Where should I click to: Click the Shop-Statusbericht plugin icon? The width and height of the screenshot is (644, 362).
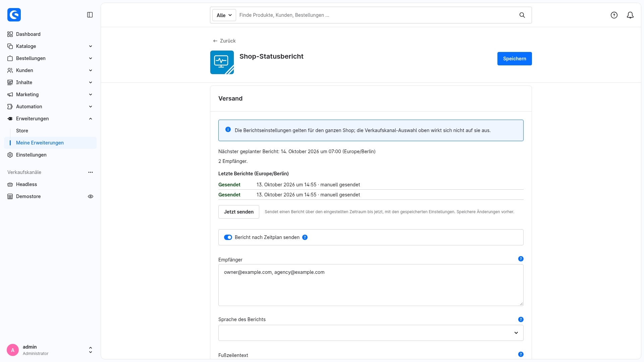tap(222, 62)
